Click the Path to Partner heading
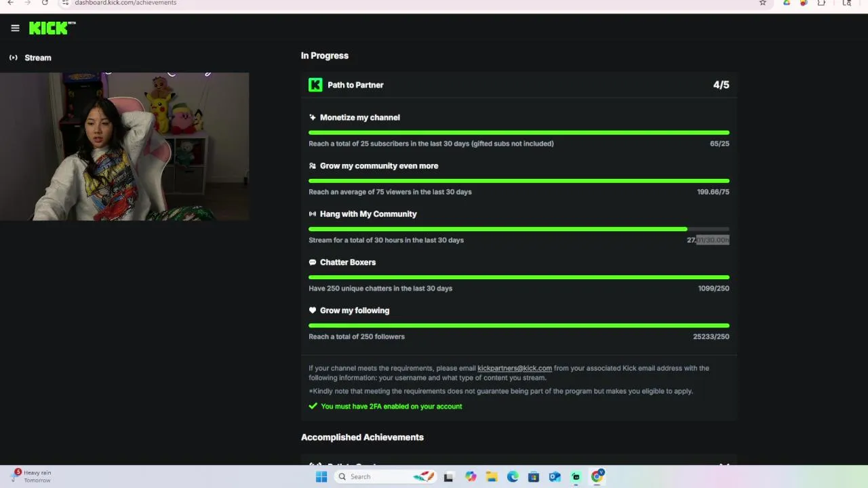The width and height of the screenshot is (868, 488). (355, 85)
